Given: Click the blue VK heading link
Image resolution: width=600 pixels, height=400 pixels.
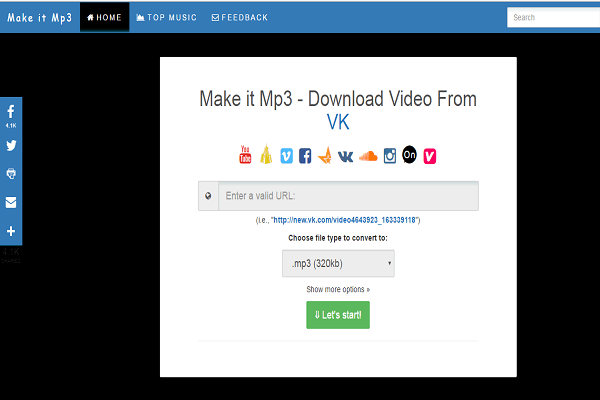Looking at the screenshot, I should click(338, 122).
